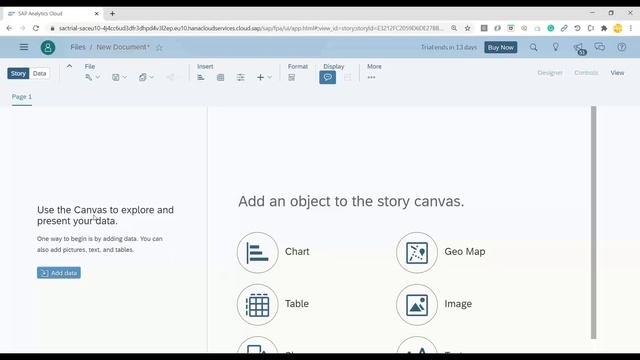Open Format layouts icon

[x=291, y=77]
